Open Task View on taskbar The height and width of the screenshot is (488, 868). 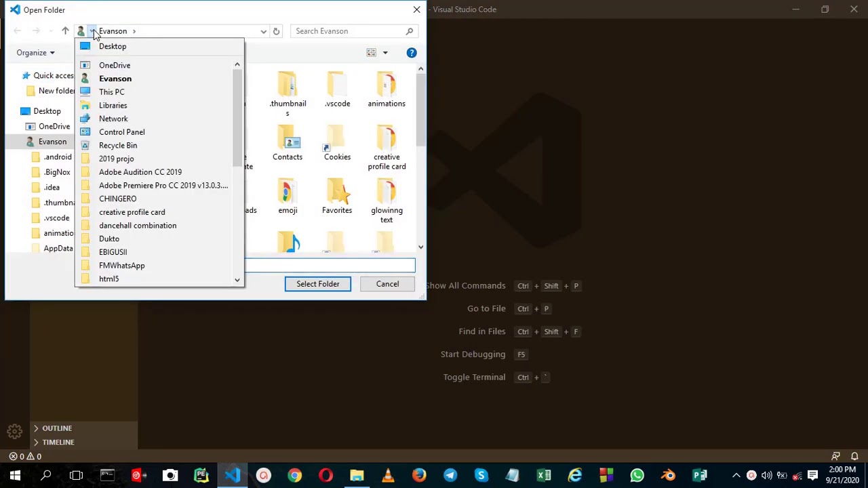click(x=76, y=476)
